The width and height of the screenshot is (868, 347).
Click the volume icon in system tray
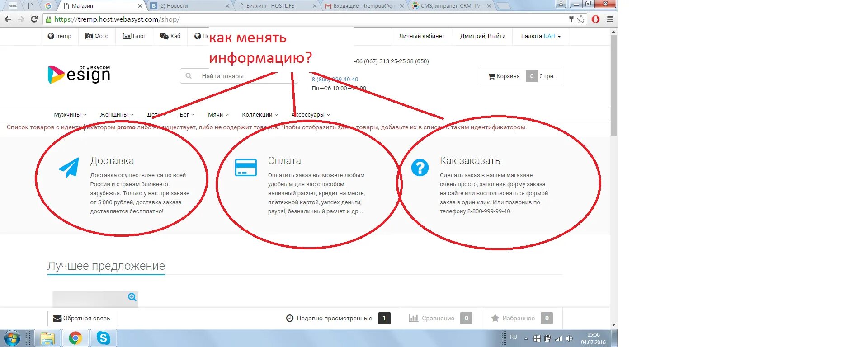coord(570,338)
